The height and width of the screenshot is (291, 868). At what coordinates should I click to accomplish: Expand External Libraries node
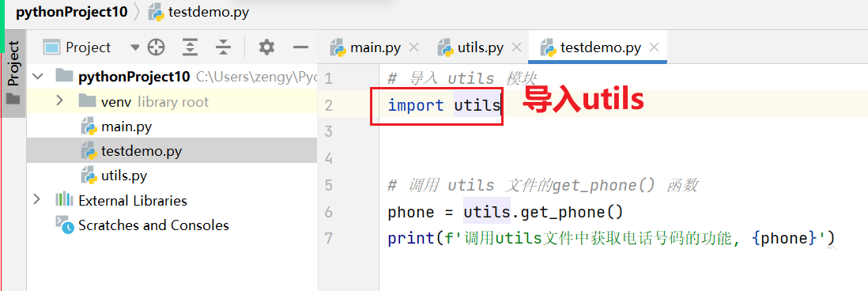click(x=37, y=200)
